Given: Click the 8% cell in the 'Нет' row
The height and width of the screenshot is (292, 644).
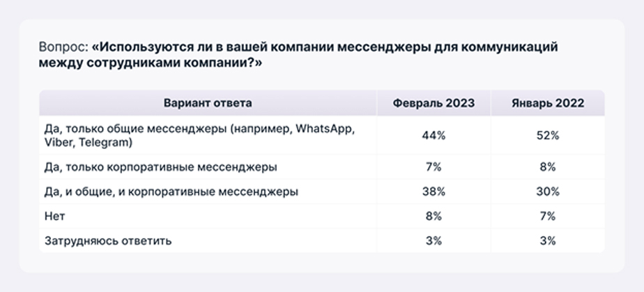Looking at the screenshot, I should click(434, 217).
